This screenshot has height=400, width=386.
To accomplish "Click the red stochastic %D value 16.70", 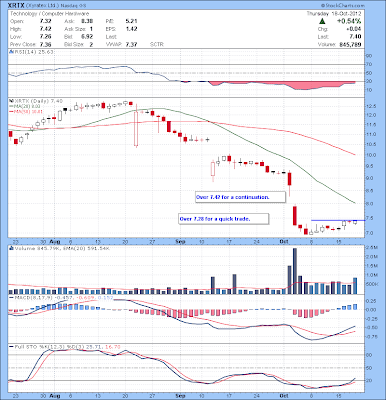I will (x=113, y=347).
